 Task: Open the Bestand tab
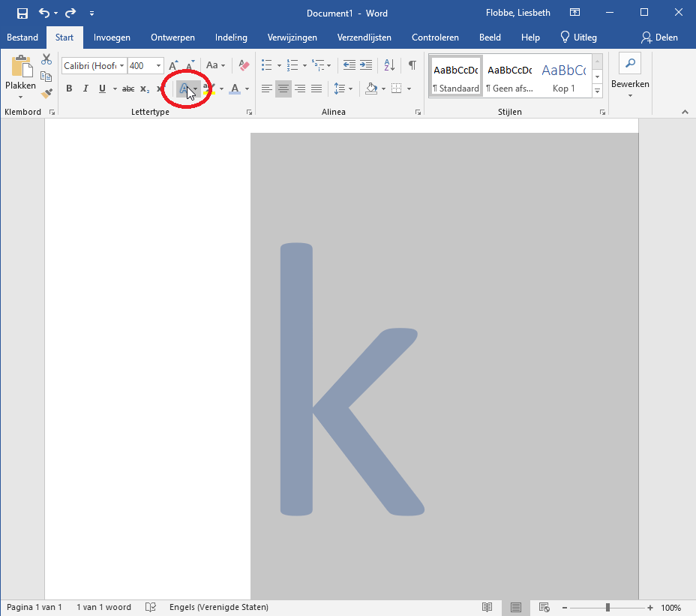point(22,38)
